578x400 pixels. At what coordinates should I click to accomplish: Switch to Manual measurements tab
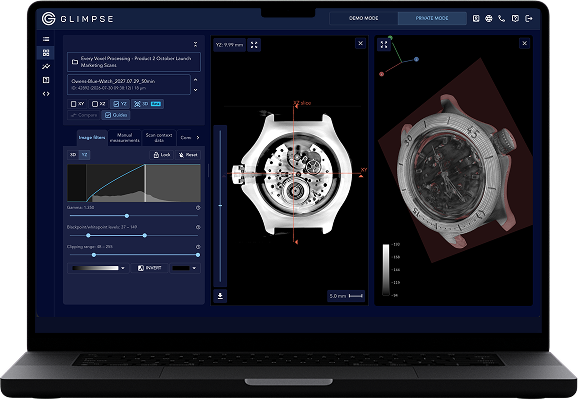(125, 138)
